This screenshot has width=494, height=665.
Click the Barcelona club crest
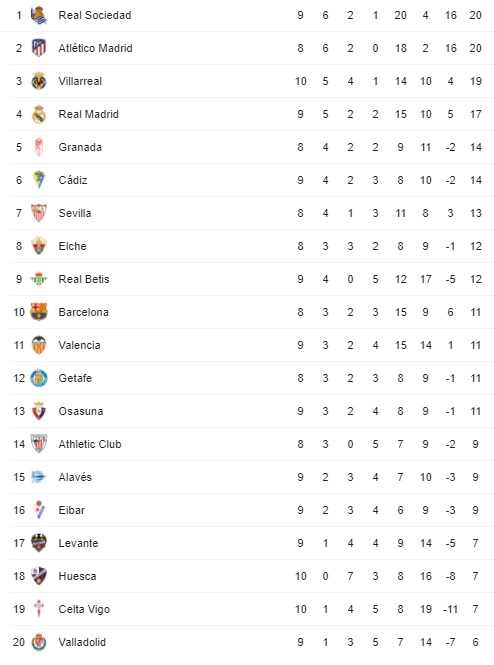coord(39,312)
